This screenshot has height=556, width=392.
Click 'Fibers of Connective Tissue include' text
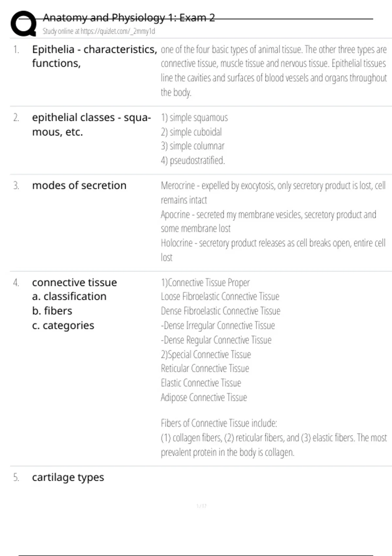219,423
